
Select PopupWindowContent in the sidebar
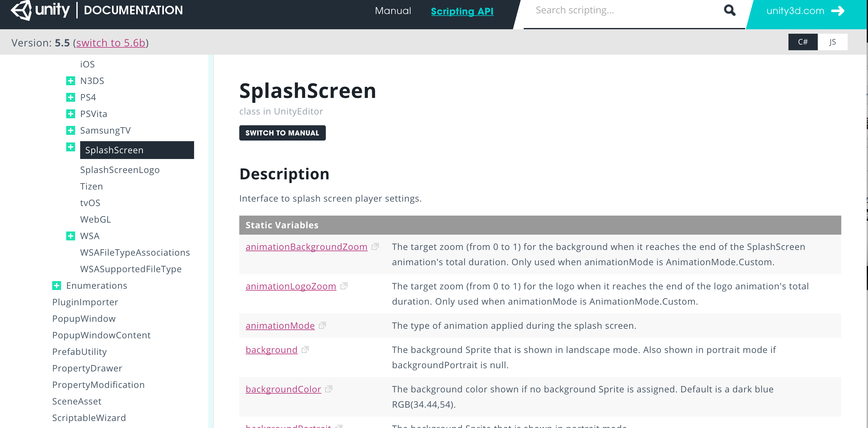(x=101, y=335)
